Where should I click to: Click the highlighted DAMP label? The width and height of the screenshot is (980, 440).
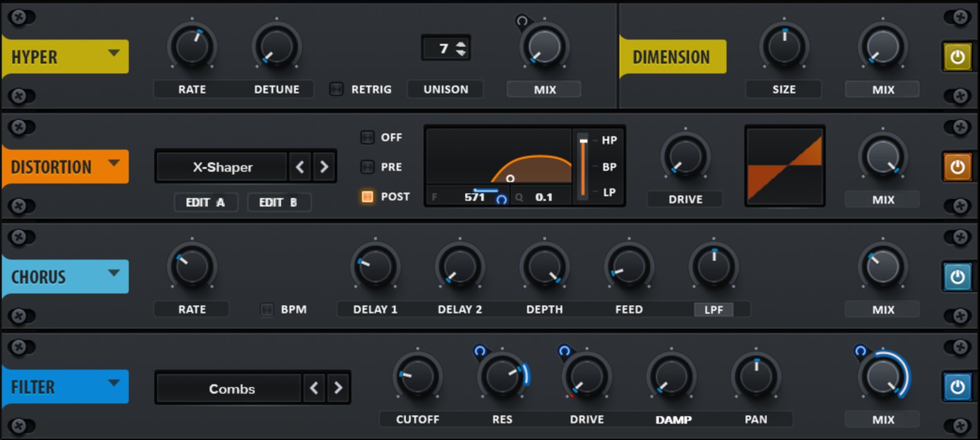point(673,420)
